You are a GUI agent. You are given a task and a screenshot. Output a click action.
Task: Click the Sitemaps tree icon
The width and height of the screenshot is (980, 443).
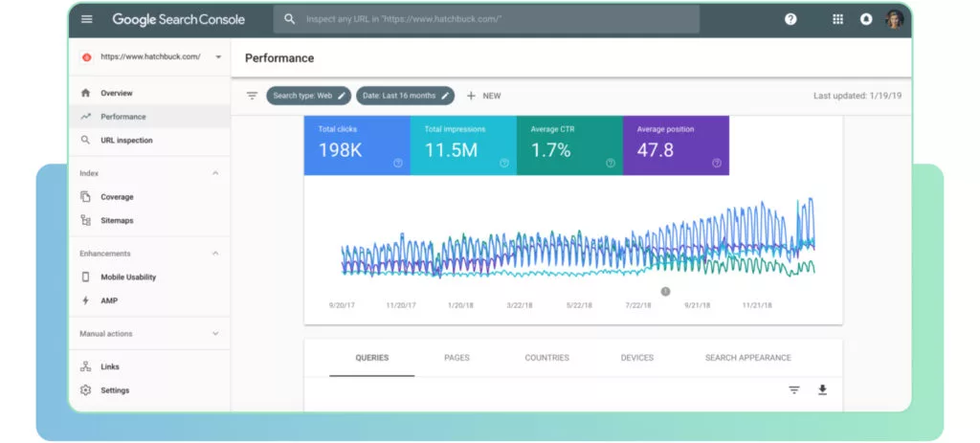point(85,221)
